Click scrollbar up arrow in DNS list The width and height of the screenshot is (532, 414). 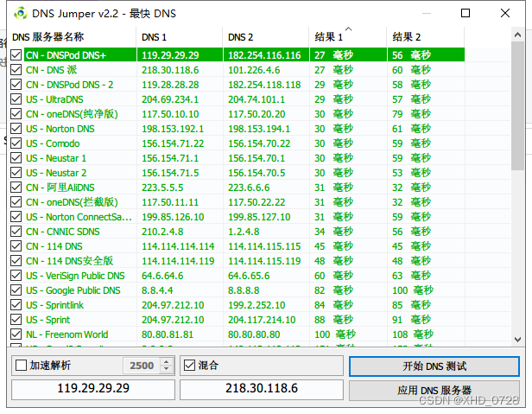(517, 35)
